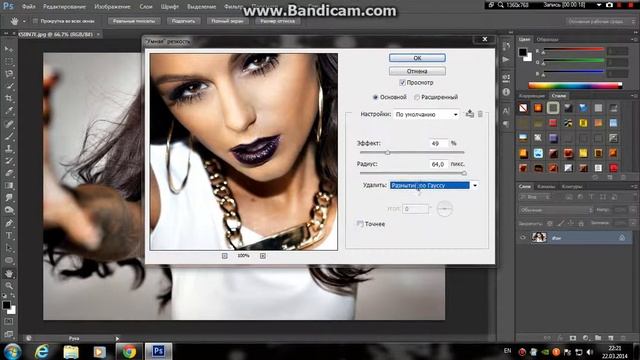
Task: Select the Lasso tool
Action: point(9,74)
